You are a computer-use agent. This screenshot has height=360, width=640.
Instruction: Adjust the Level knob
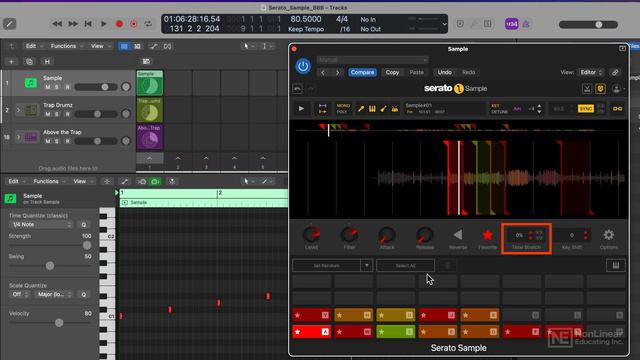coord(311,235)
